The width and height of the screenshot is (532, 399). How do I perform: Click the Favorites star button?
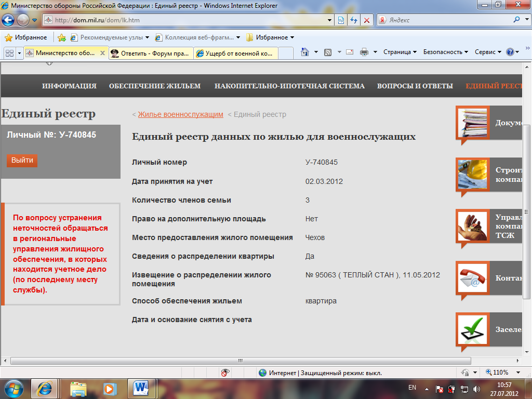pyautogui.click(x=26, y=37)
